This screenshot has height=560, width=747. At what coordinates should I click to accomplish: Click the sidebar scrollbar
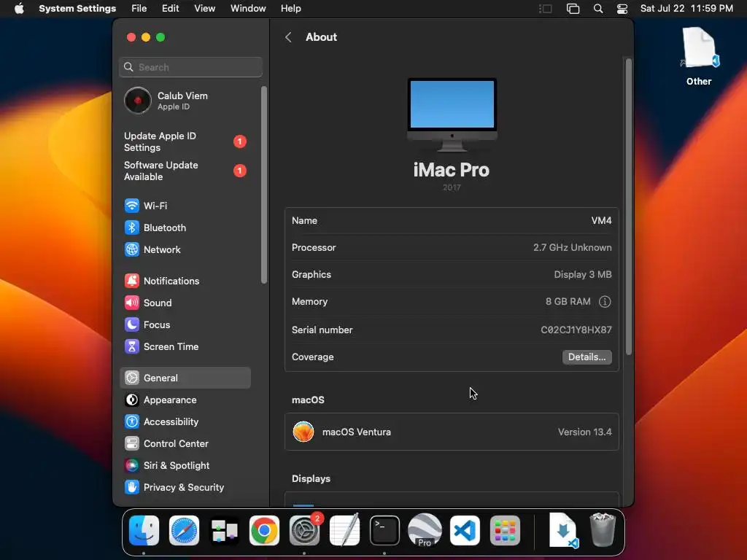click(264, 185)
